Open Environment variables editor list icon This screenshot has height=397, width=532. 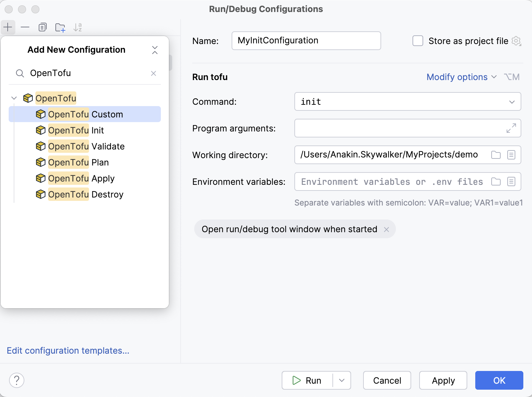(511, 181)
